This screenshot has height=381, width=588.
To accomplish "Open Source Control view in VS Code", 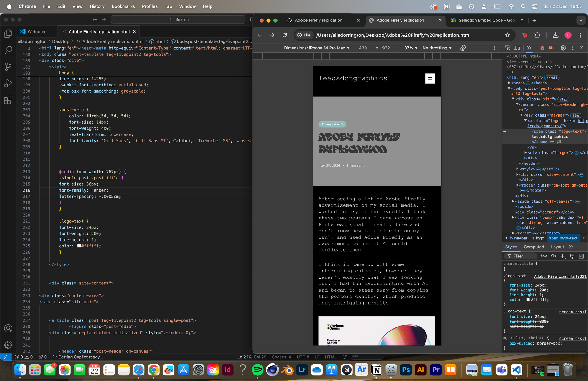I will coord(8,67).
